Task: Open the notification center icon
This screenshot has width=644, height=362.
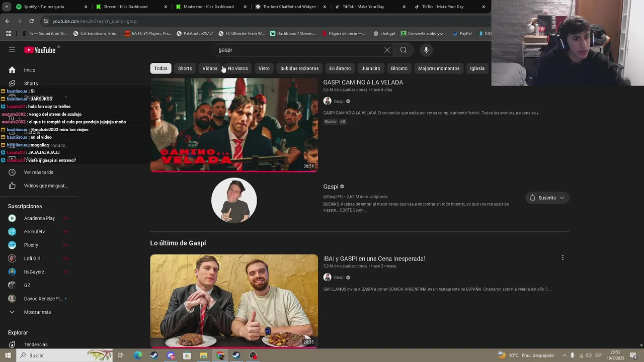Action: click(633, 355)
